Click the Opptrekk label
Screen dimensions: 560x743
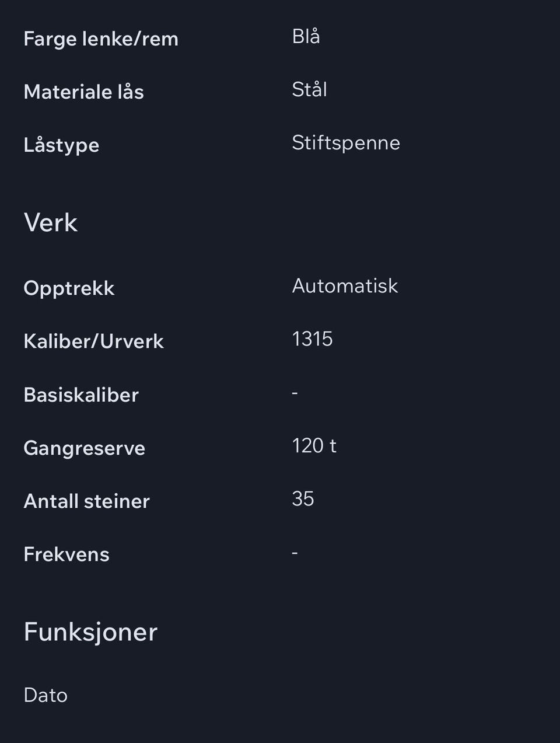coord(69,288)
